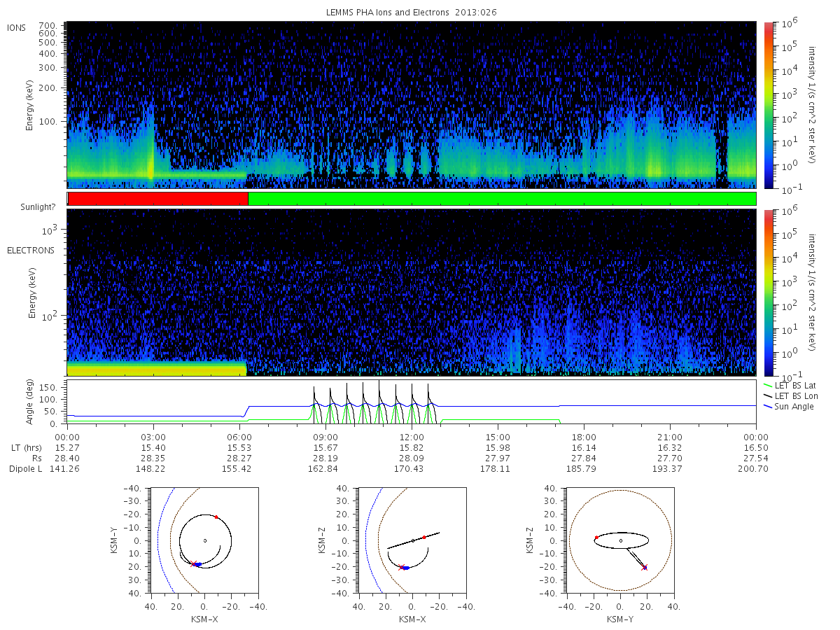
Task: Click the Dipole L row label
Action: [x=25, y=468]
